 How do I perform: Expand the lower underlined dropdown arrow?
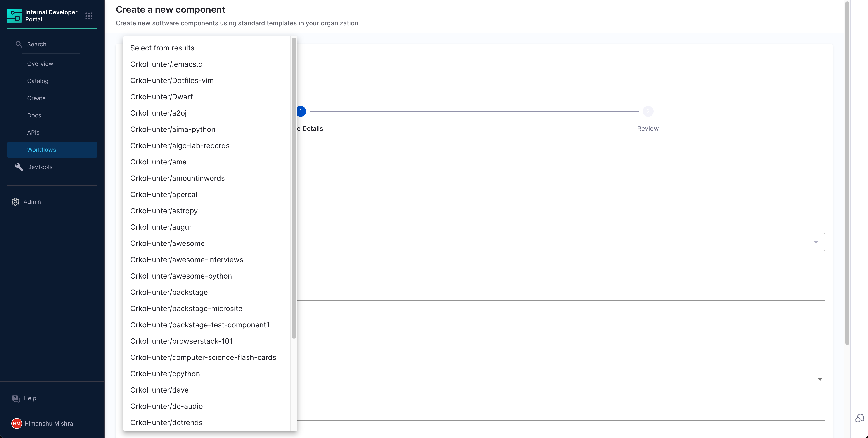(x=820, y=380)
